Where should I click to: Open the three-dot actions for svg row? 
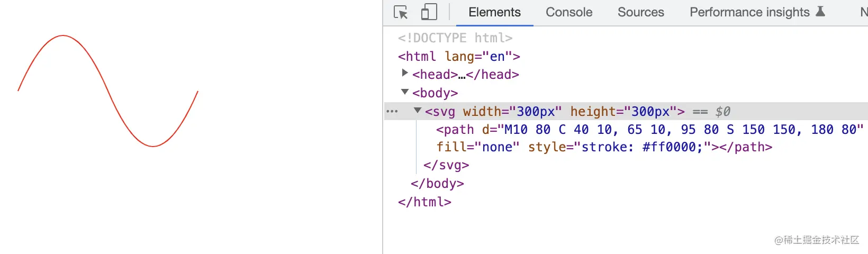[392, 112]
